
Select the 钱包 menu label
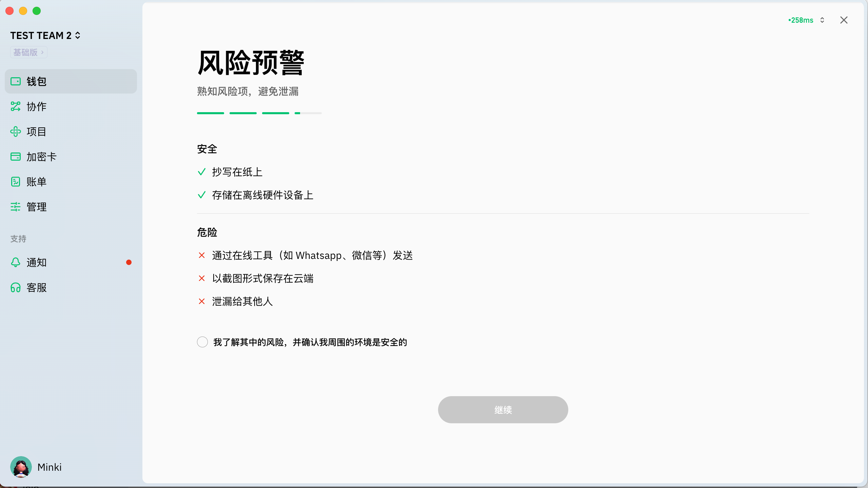(37, 81)
